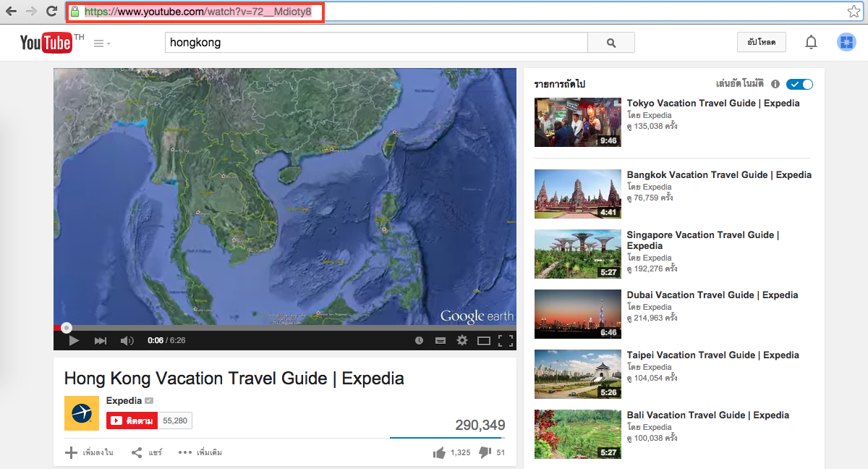Open the notifications bell

811,43
